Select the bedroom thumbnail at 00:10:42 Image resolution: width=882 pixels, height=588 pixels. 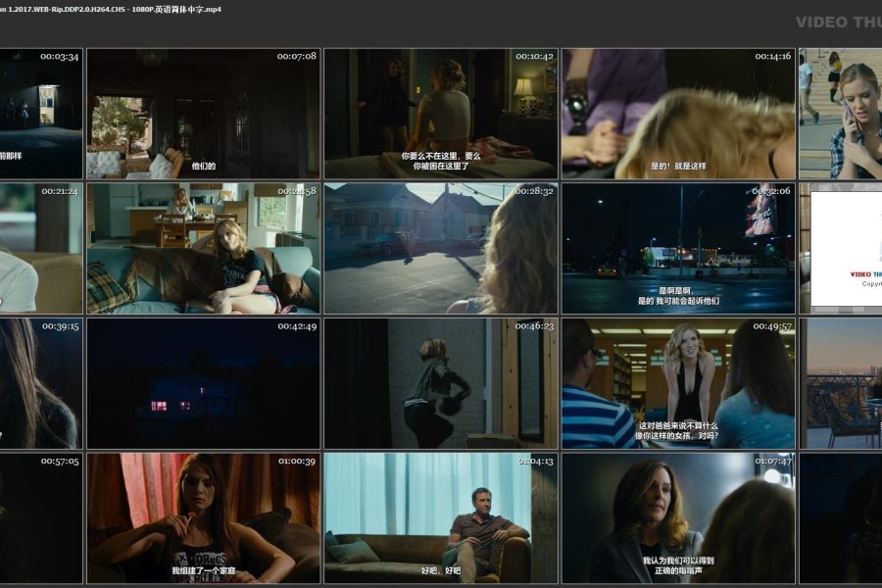[441, 114]
